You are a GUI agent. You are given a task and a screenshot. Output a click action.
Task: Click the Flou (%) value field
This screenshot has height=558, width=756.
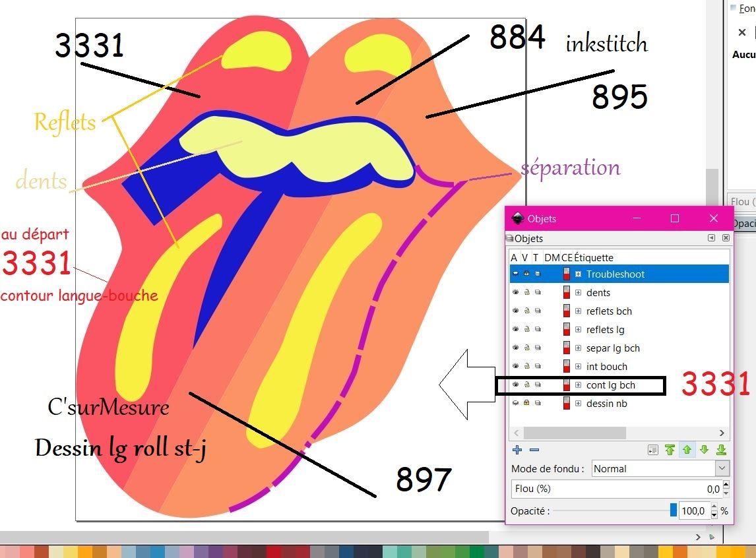pyautogui.click(x=617, y=489)
